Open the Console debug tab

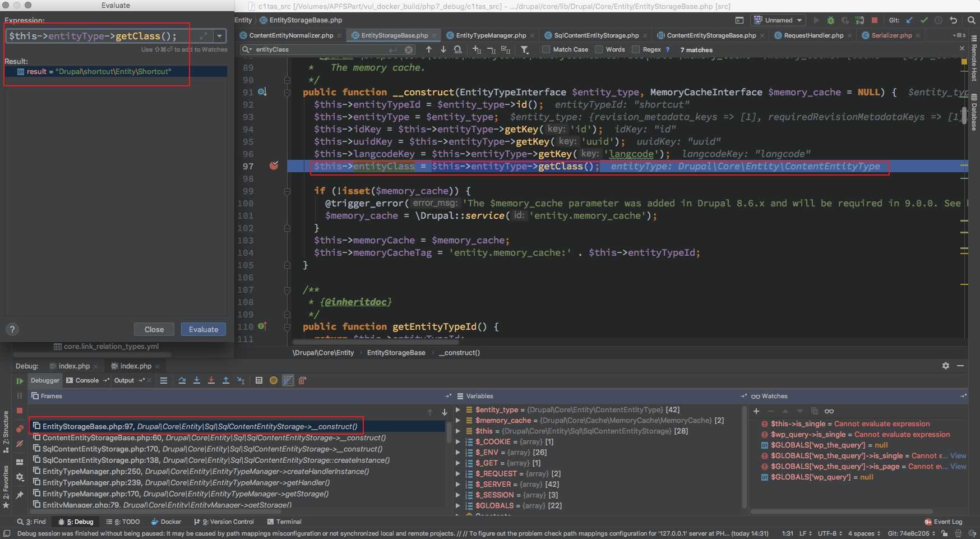(87, 380)
